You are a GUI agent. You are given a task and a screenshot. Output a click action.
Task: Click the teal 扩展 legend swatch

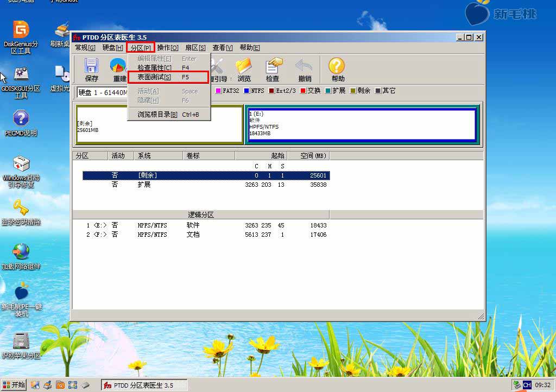tap(328, 91)
